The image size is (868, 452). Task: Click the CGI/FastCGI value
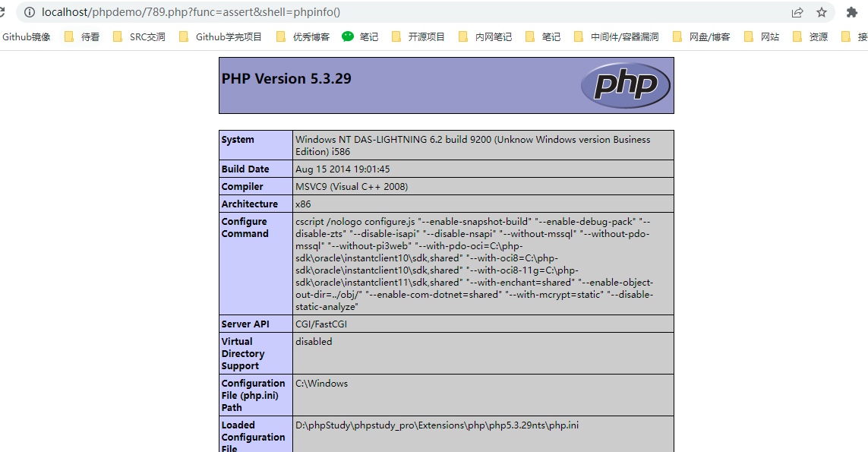tap(321, 324)
